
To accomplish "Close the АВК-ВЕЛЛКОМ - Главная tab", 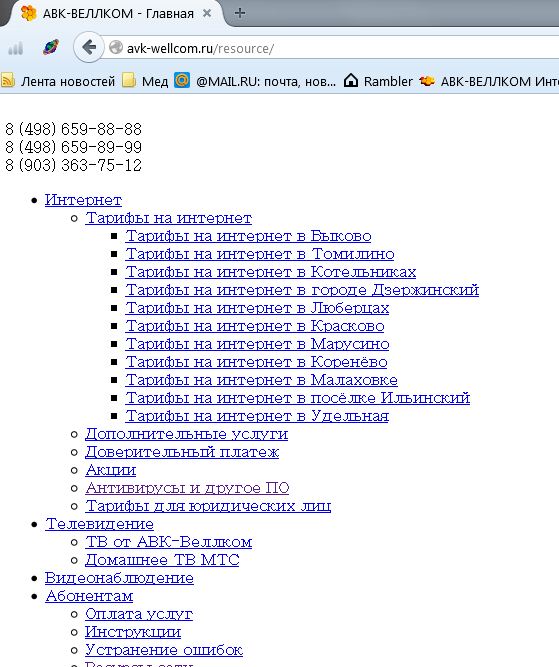I will coord(207,13).
